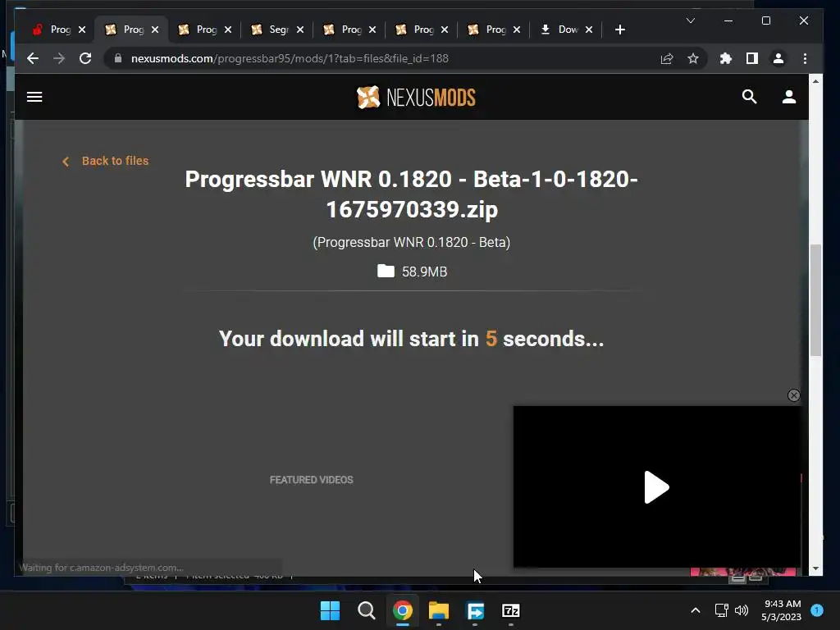The width and height of the screenshot is (840, 630).
Task: Open Chrome profile avatar
Action: [x=778, y=58]
